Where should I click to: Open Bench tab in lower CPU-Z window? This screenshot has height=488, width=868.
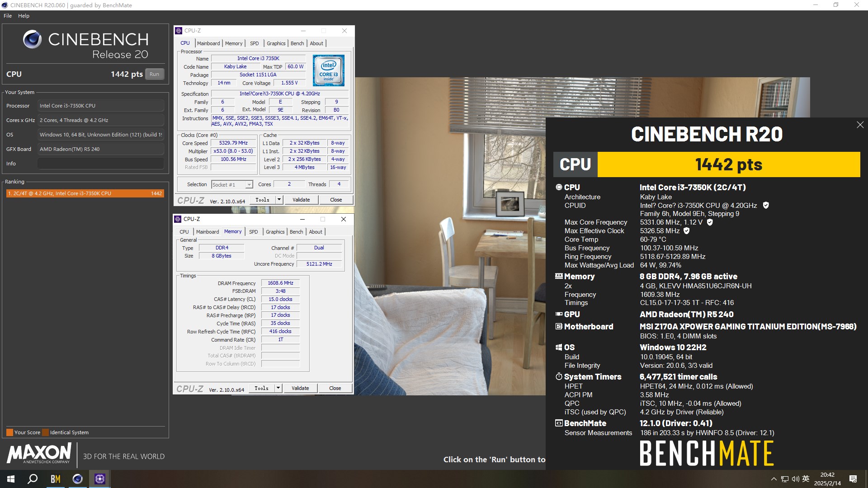pos(296,232)
